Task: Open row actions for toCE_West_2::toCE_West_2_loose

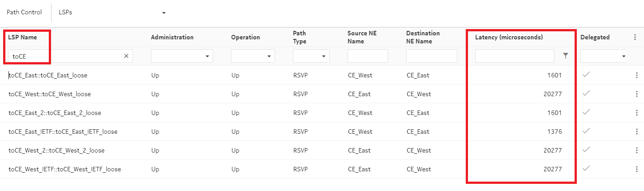Action: [x=636, y=150]
